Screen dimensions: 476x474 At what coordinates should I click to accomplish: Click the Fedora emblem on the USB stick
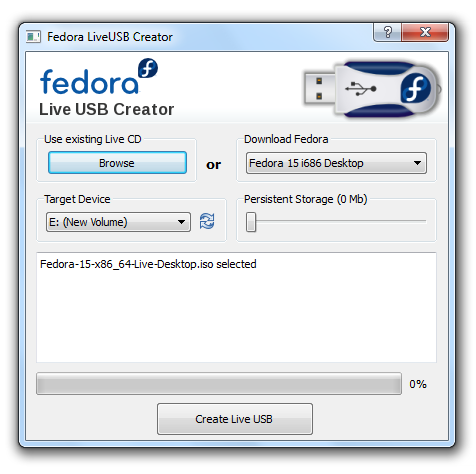pos(415,89)
